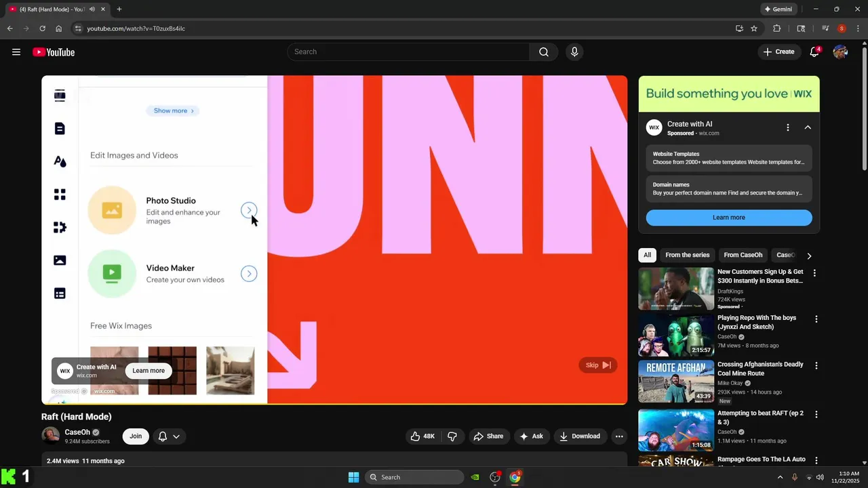Click the page vertical scrollbar

[864, 108]
